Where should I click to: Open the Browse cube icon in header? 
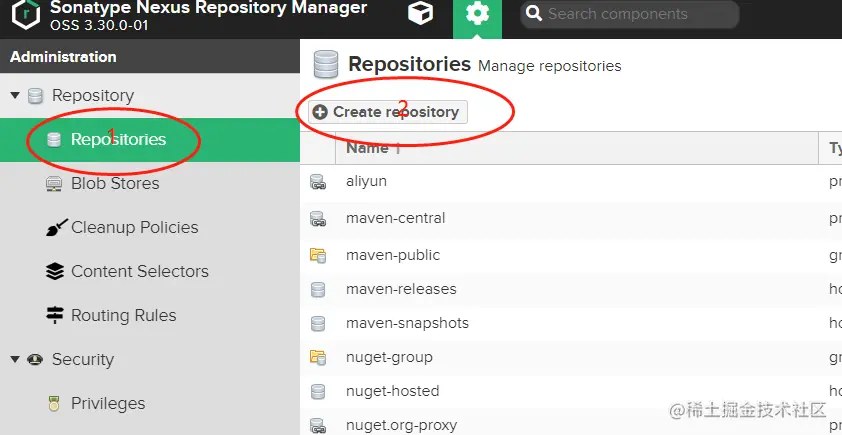tap(420, 13)
